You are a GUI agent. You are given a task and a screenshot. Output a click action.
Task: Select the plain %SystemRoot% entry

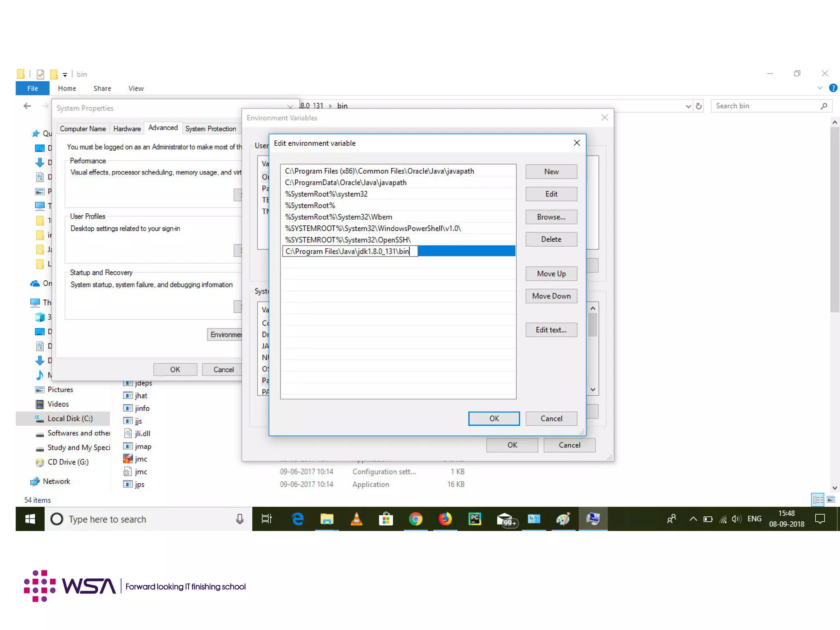(398, 206)
